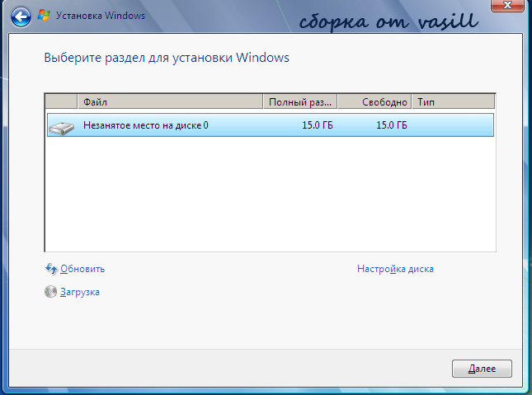Select the row Незанятое место на диске 0
This screenshot has height=395, width=532.
pos(271,125)
